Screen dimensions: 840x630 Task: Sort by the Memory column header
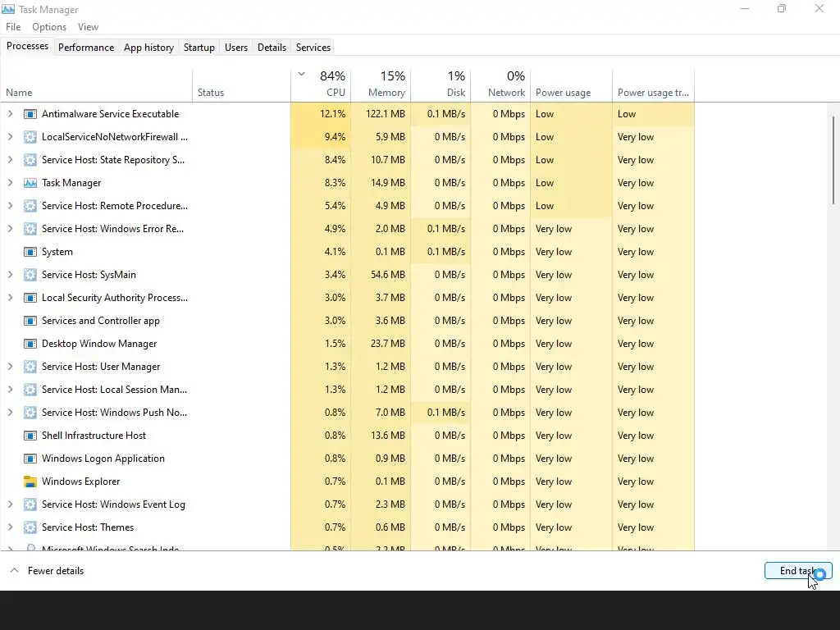click(381, 84)
